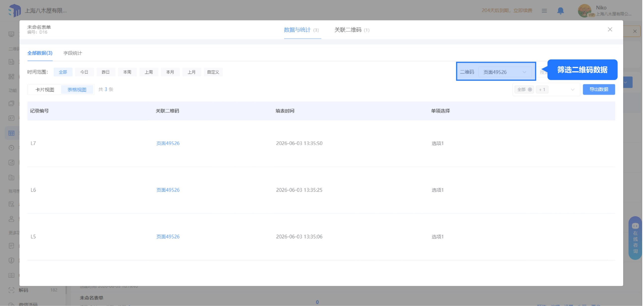Click the table grid icon in sidebar
Viewport: 644px width, 306px height.
click(x=11, y=133)
